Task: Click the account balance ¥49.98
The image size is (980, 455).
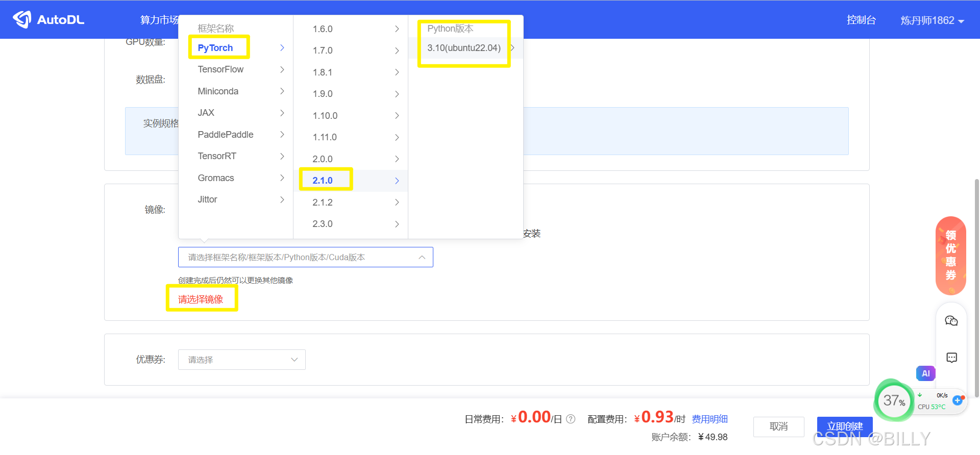Action: pyautogui.click(x=713, y=437)
